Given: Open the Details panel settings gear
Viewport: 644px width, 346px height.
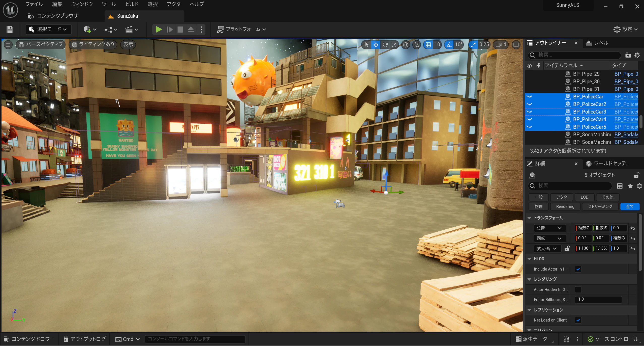Looking at the screenshot, I should click(x=639, y=186).
